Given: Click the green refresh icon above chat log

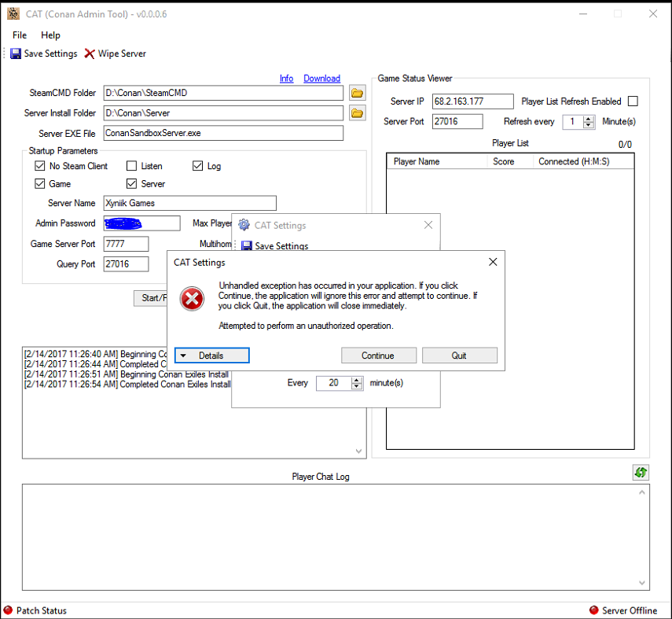Looking at the screenshot, I should point(641,472).
